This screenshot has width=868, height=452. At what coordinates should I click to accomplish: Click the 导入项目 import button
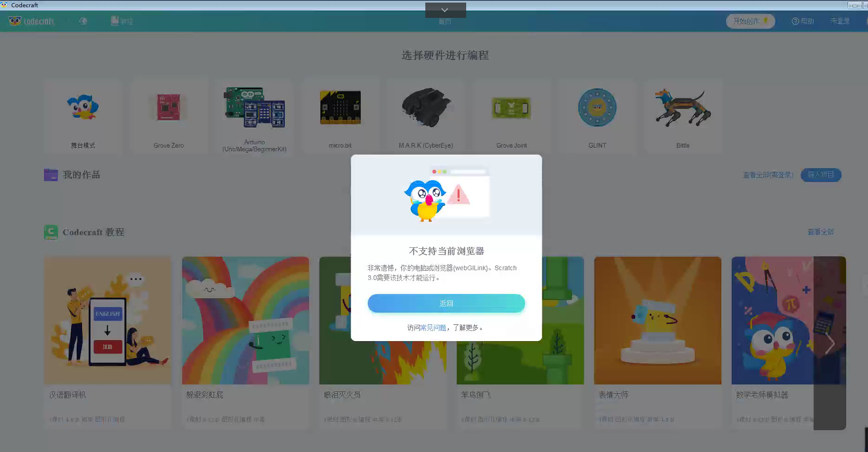point(821,175)
